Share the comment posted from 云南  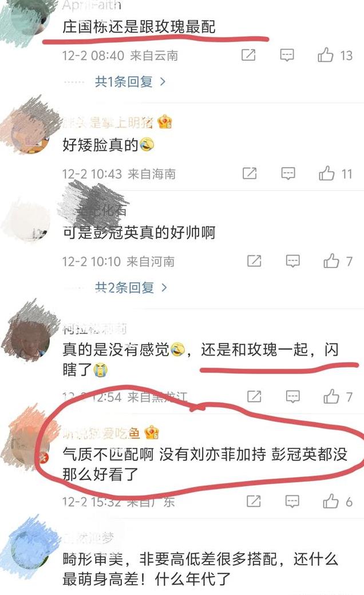[249, 55]
